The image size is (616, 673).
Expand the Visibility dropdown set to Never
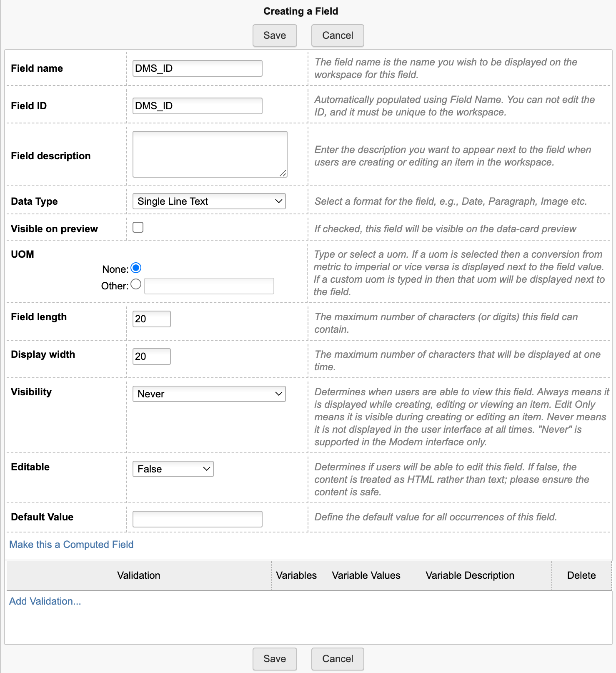[x=209, y=394]
